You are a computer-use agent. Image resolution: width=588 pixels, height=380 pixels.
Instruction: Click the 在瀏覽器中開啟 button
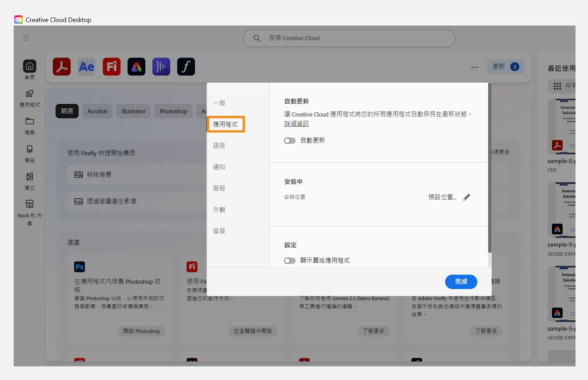[253, 331]
